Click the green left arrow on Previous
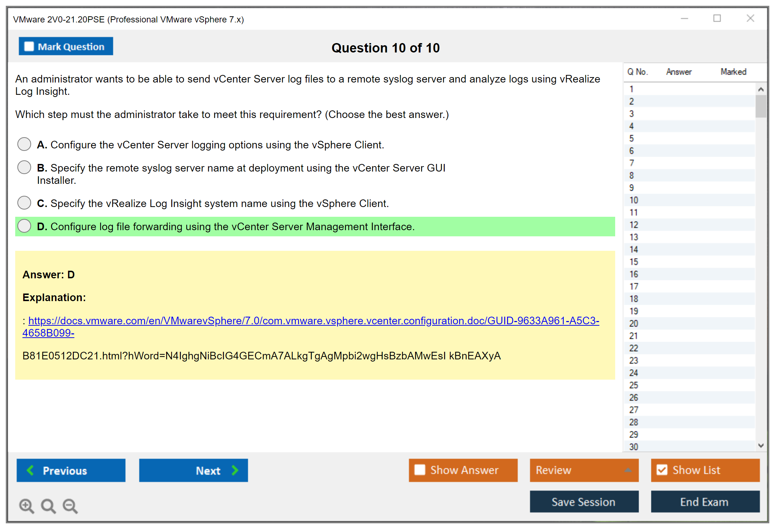The width and height of the screenshot is (778, 532). pos(30,470)
